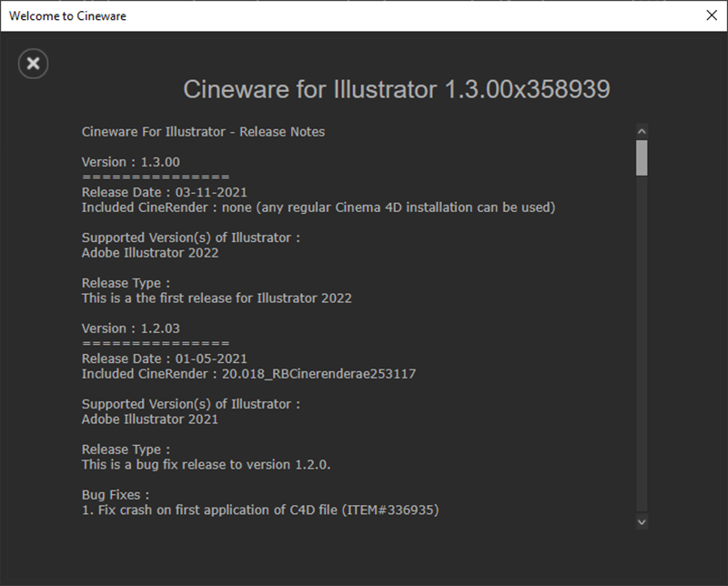Image resolution: width=728 pixels, height=586 pixels.
Task: Click 'This is a the first release' line
Action: coord(217,298)
